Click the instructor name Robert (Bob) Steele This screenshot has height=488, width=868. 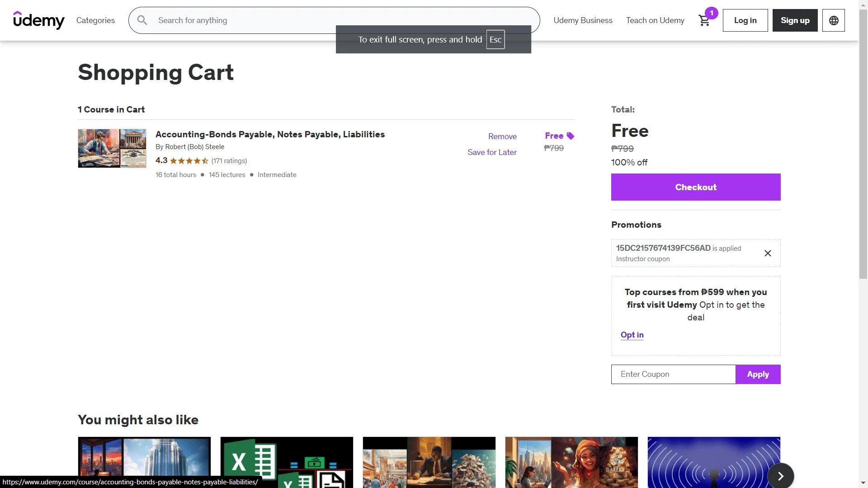(195, 147)
